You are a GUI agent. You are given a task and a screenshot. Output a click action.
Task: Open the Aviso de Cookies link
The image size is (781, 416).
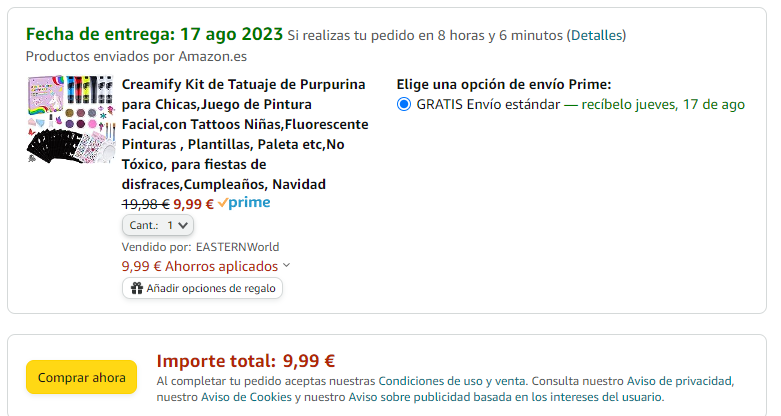246,397
